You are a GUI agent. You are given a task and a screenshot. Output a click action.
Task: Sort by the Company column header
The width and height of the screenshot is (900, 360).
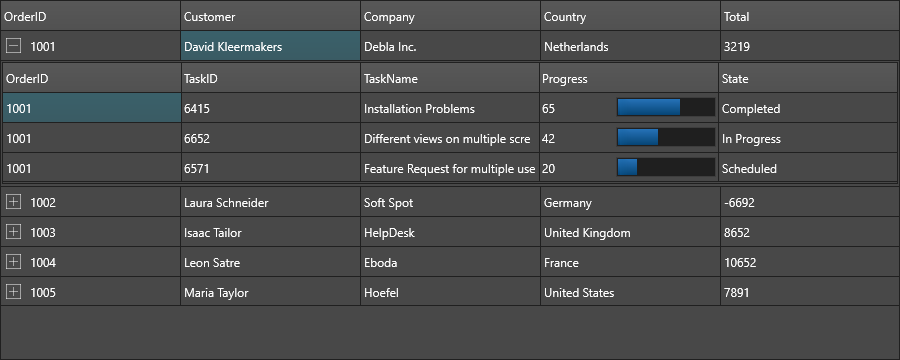(x=451, y=16)
